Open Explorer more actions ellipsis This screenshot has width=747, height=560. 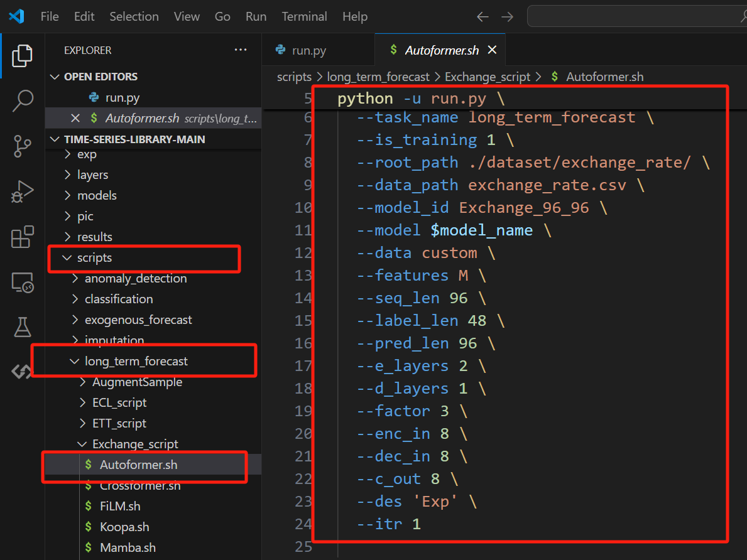pyautogui.click(x=241, y=50)
